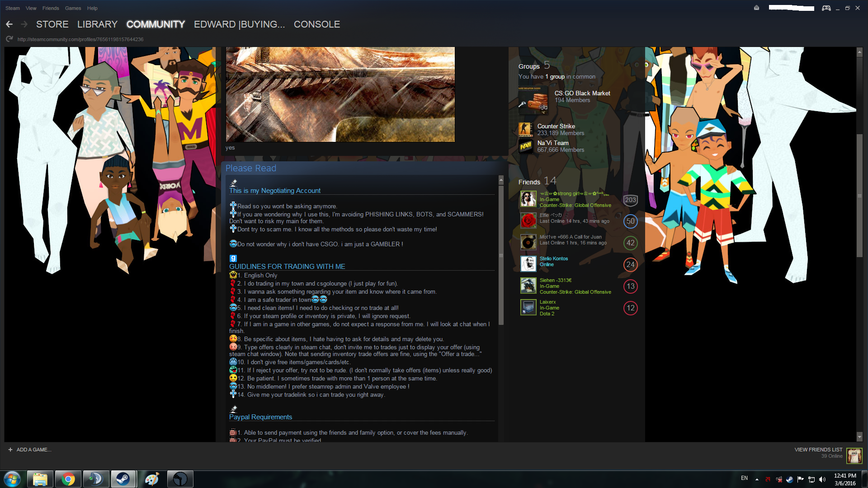Viewport: 868px width, 488px height.
Task: Open Na'Vi Team group icon
Action: pyautogui.click(x=526, y=146)
